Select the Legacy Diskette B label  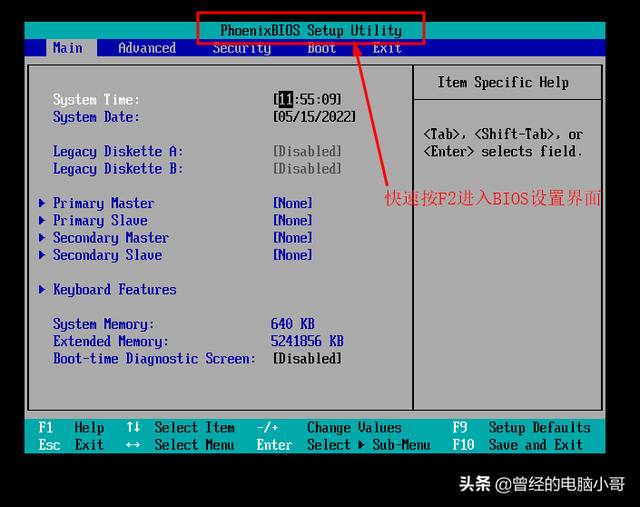click(118, 169)
